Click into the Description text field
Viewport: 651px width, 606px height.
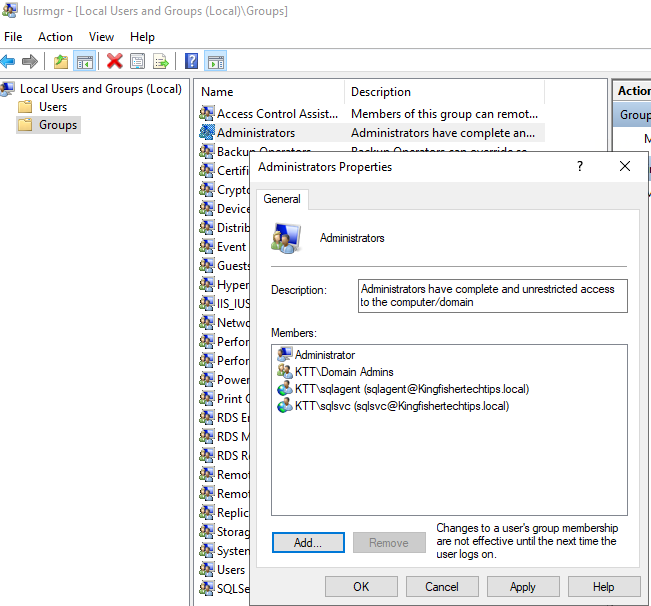coord(493,296)
